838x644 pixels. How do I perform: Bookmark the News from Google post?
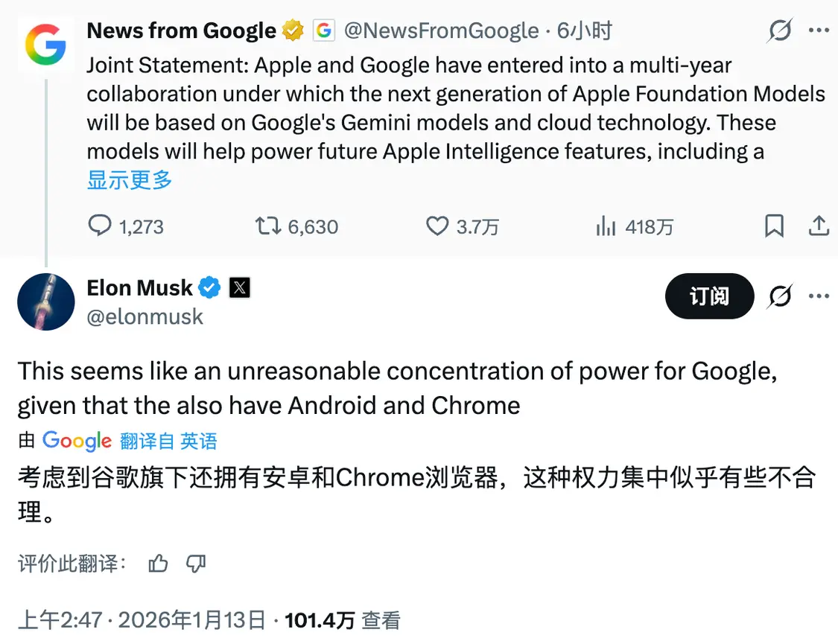tap(774, 226)
